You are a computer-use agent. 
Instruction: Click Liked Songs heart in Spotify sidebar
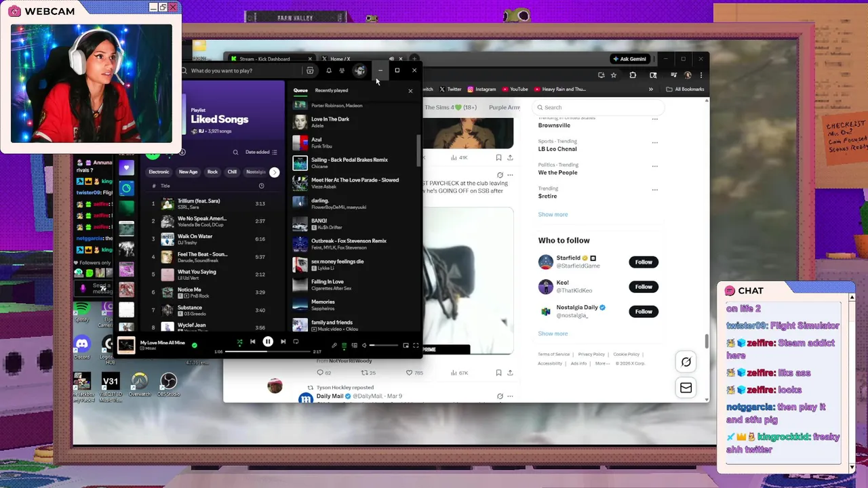(126, 167)
